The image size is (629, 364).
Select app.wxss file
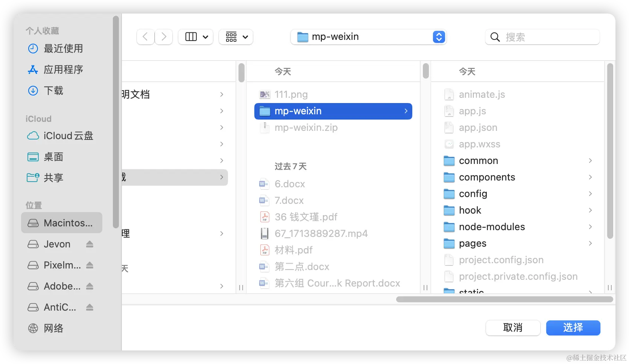pos(518,144)
